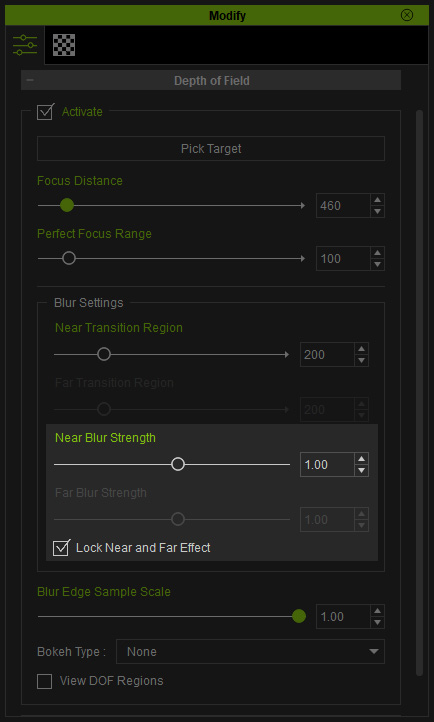Open the Modify sliders settings tab
The height and width of the screenshot is (722, 434).
tap(25, 45)
